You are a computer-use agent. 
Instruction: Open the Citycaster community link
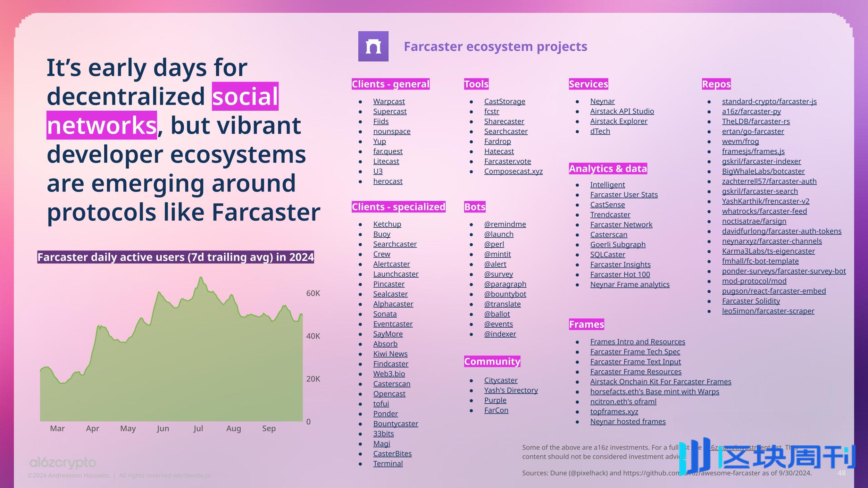point(501,380)
